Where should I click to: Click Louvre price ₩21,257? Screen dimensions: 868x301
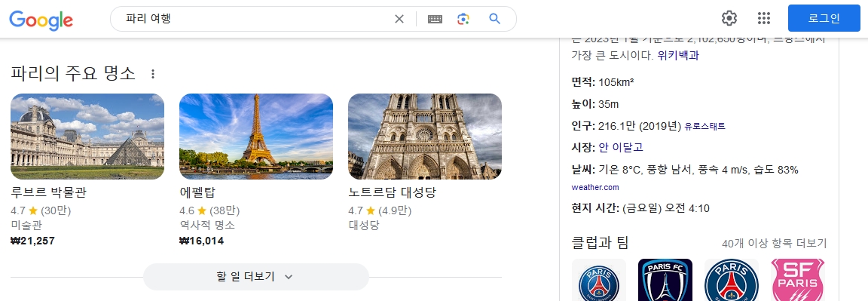tap(32, 241)
